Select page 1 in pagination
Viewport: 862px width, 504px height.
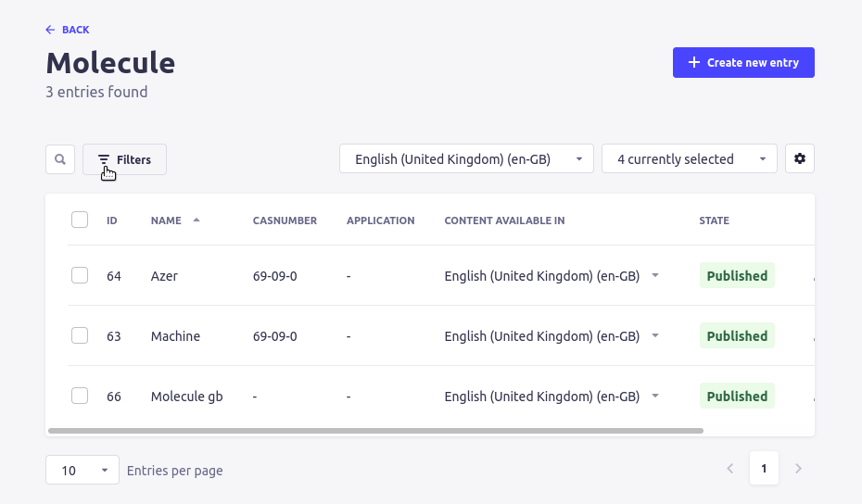click(x=764, y=468)
